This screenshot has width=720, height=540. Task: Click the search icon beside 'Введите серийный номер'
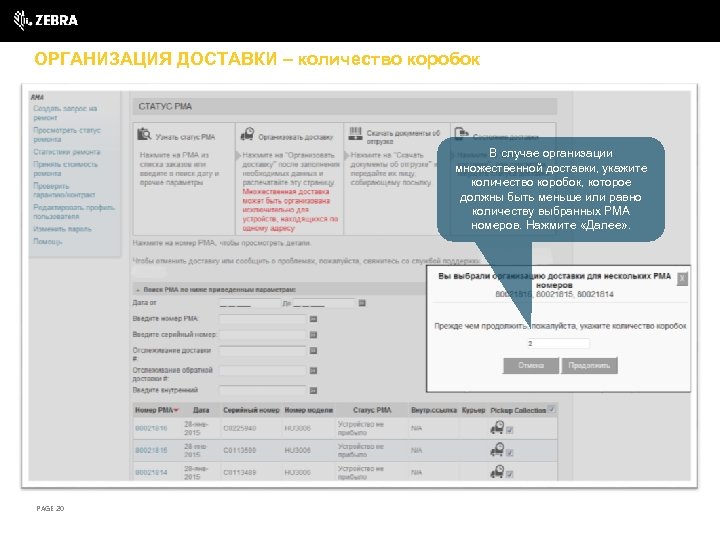(313, 335)
